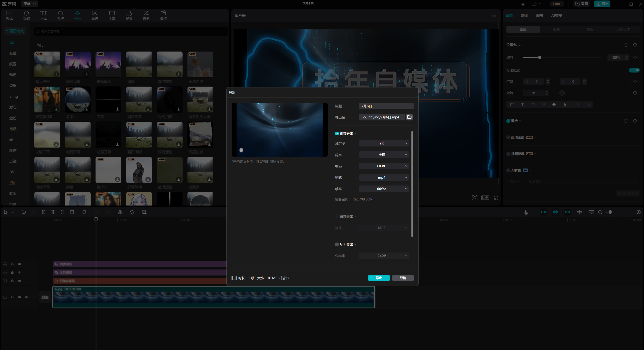The width and height of the screenshot is (644, 350).
Task: Open the 滤镜 filters panel
Action: (129, 15)
